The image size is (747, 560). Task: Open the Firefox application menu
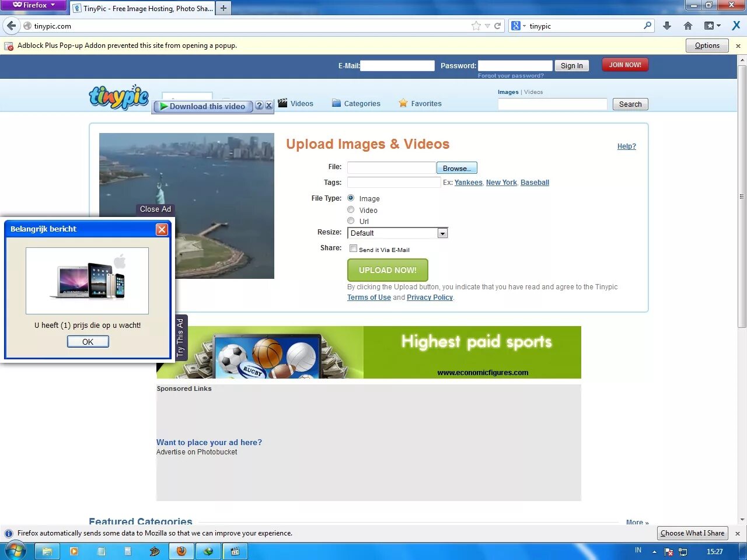33,5
